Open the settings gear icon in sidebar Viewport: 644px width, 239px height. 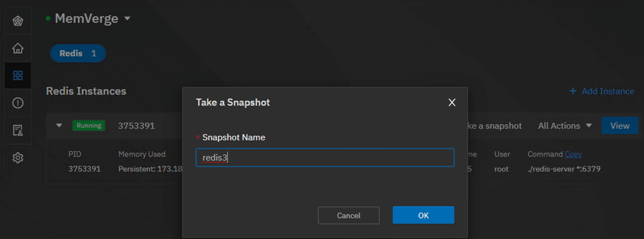(18, 157)
